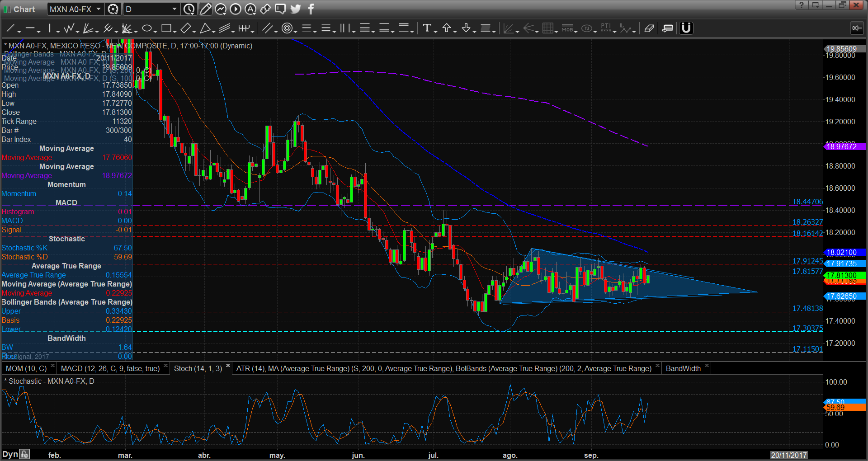Screen dimensions: 868x461
Task: Click the purple 18.97672 price label
Action: [x=844, y=146]
